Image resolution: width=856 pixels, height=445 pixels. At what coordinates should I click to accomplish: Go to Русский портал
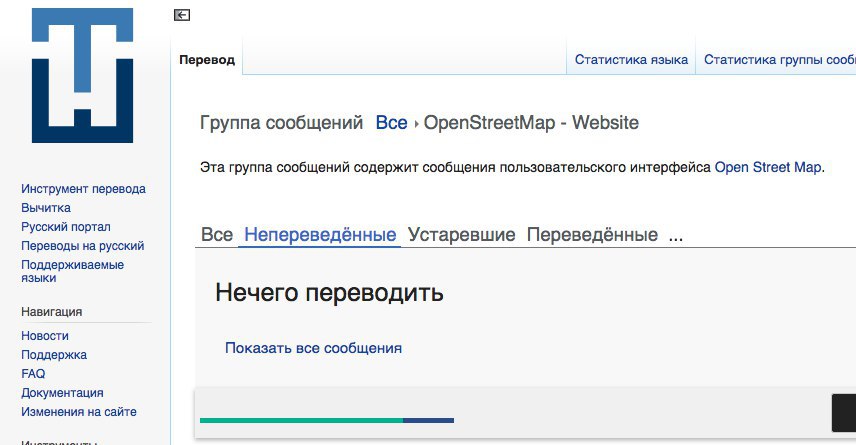66,227
